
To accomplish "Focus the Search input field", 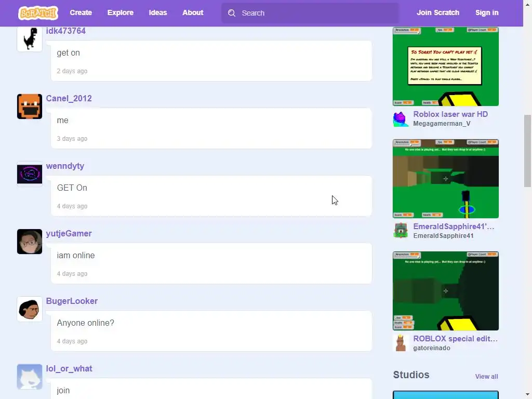I will click(x=311, y=13).
